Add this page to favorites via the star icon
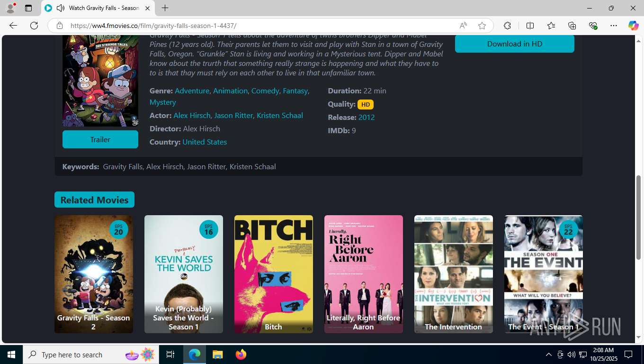Screen dimensions: 644x364 click(482, 26)
